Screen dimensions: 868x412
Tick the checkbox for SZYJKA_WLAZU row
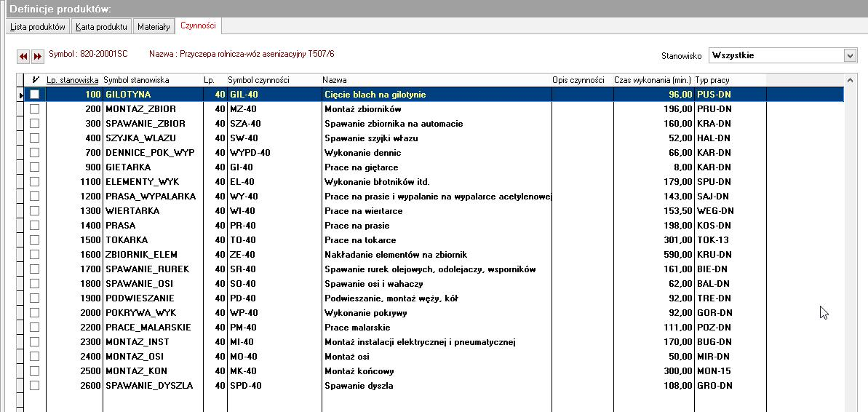tap(34, 138)
